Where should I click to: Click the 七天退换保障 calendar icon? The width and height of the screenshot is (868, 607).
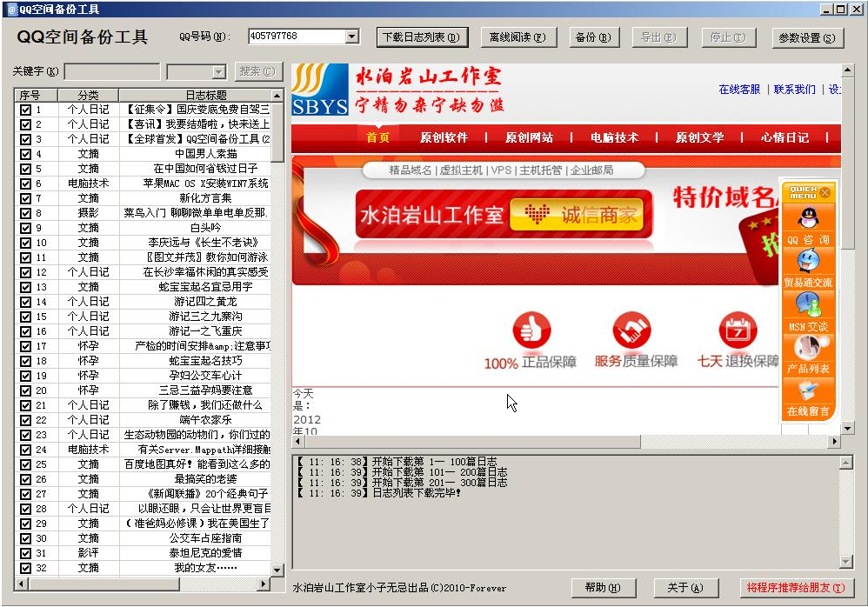pos(738,330)
